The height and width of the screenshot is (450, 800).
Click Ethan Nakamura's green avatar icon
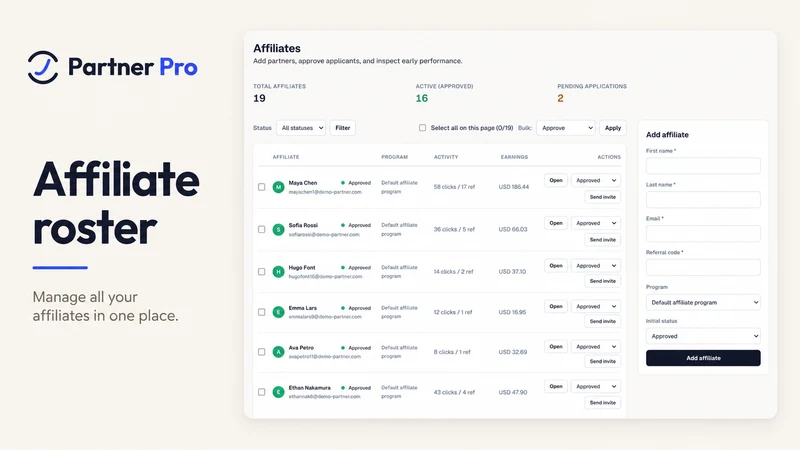coord(278,392)
